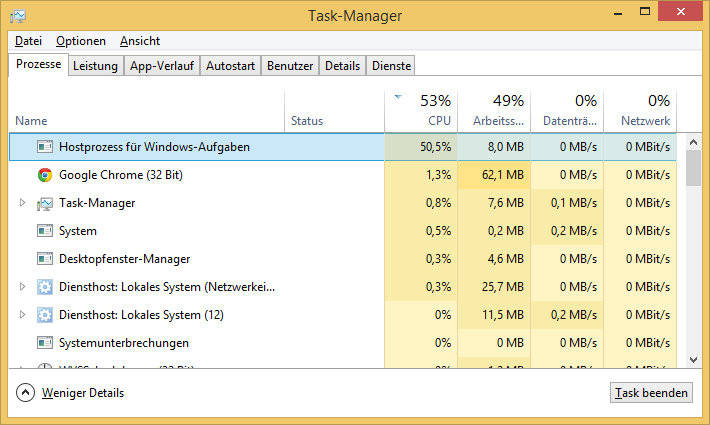
Task: Sort by the CPU column header
Action: [421, 112]
